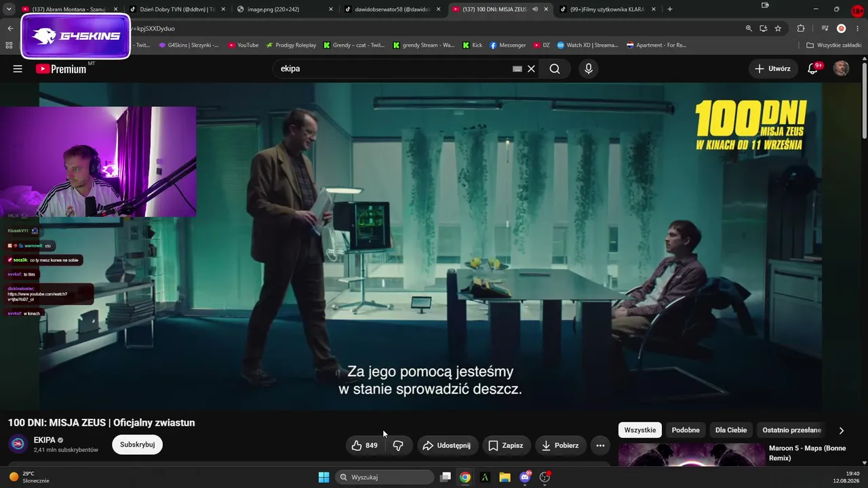Image resolution: width=868 pixels, height=488 pixels.
Task: Open the Utwórz create menu
Action: point(772,68)
